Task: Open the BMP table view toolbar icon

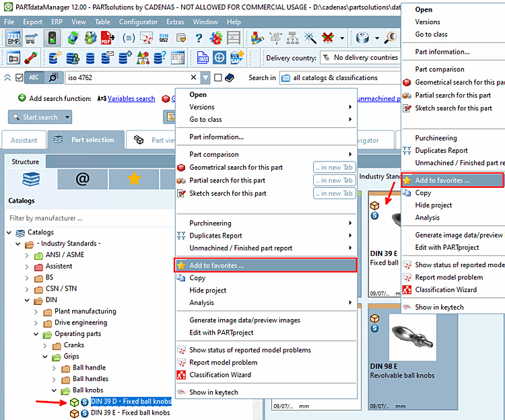Action: (x=14, y=38)
